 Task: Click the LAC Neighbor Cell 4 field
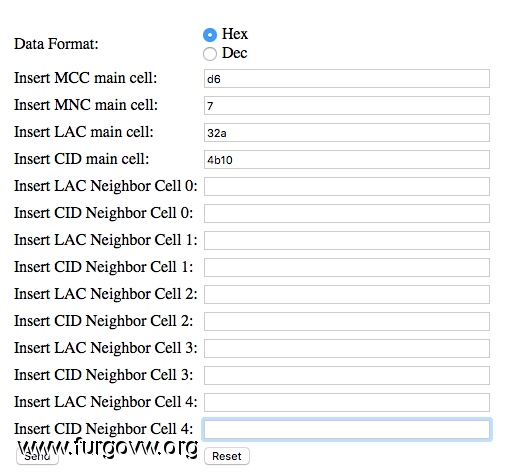347,403
